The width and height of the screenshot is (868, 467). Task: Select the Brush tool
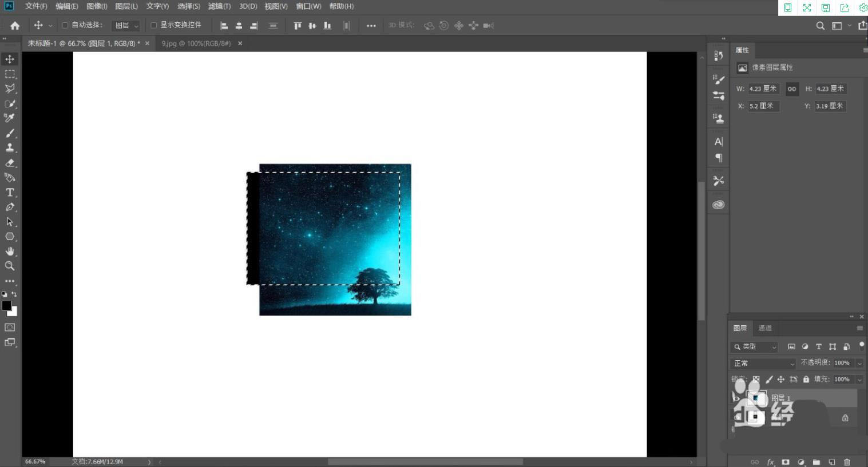tap(10, 133)
